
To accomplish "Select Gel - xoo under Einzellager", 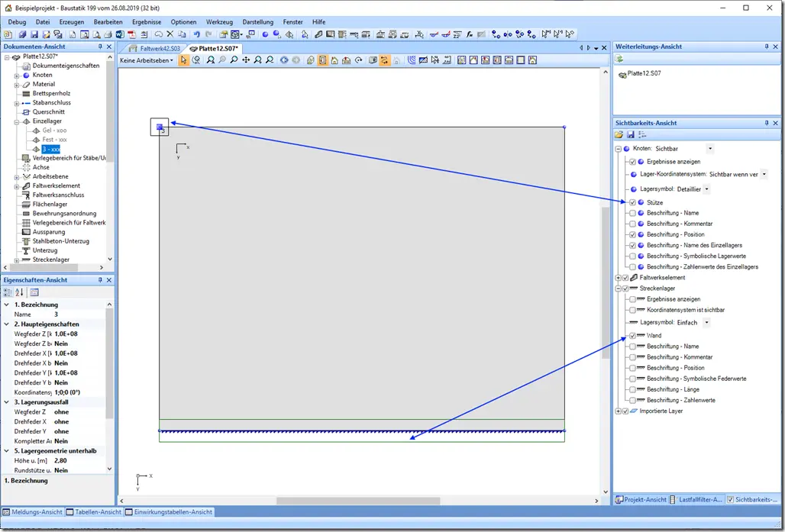I will point(54,131).
